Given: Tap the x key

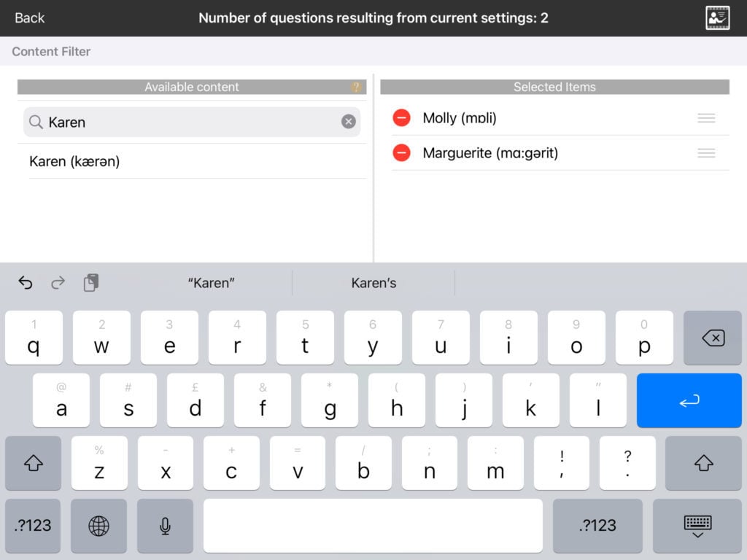Looking at the screenshot, I should click(x=166, y=463).
